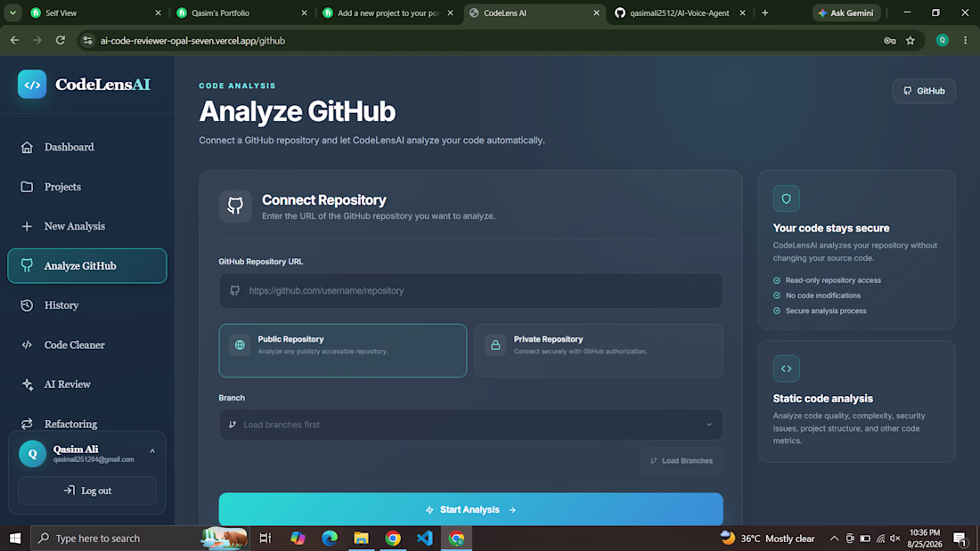Viewport: 980px width, 551px height.
Task: Click the taskbar search box
Action: coord(140,538)
